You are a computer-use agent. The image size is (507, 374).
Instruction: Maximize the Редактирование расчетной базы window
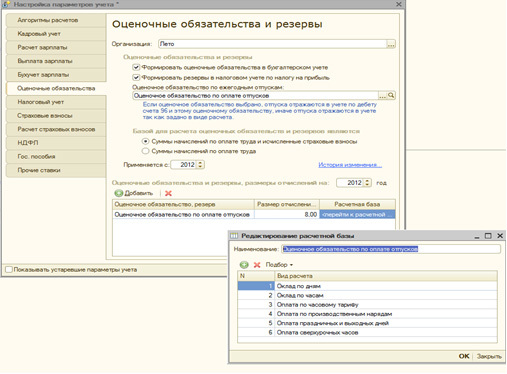(488, 236)
